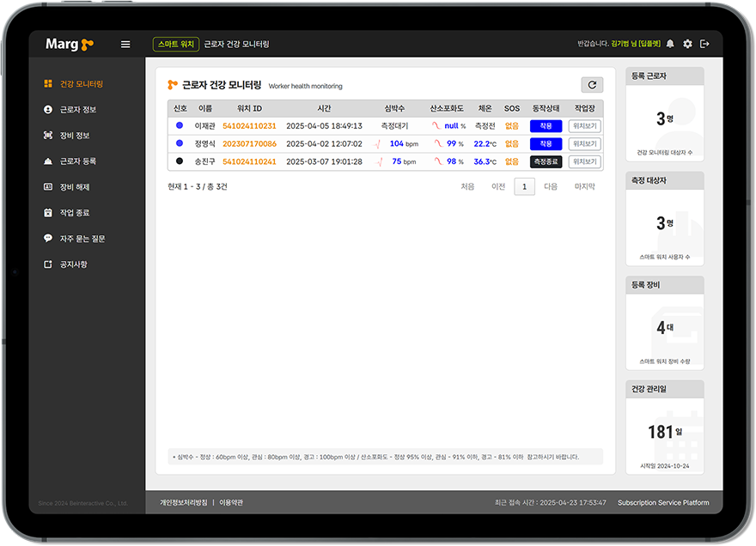Click the 작업 종료 sidebar icon

(48, 213)
